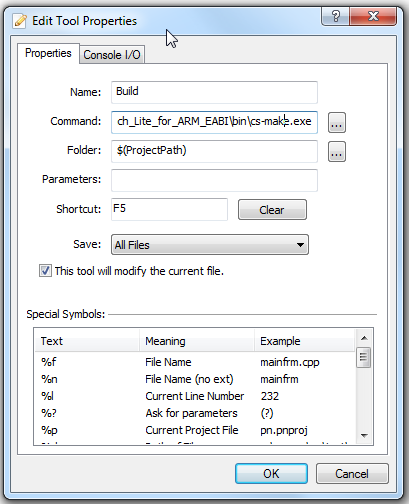Click the symbols list scrollbar thumb
The height and width of the screenshot is (504, 409).
[364, 357]
